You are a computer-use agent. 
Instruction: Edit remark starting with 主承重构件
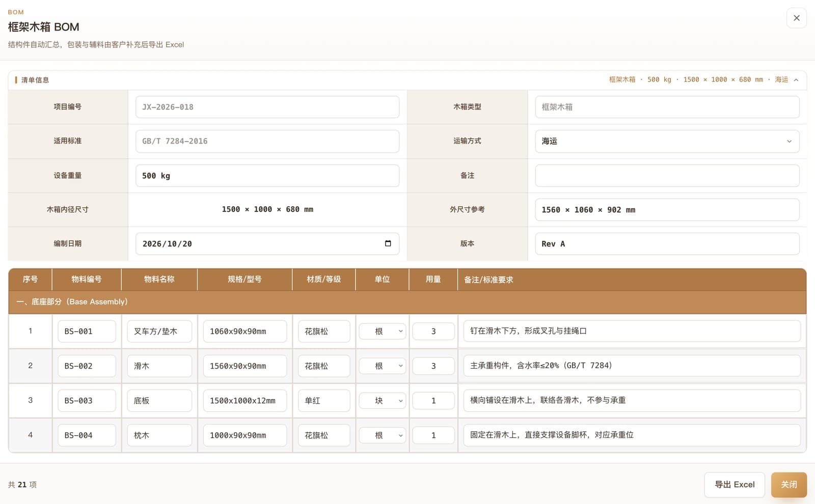click(x=632, y=366)
